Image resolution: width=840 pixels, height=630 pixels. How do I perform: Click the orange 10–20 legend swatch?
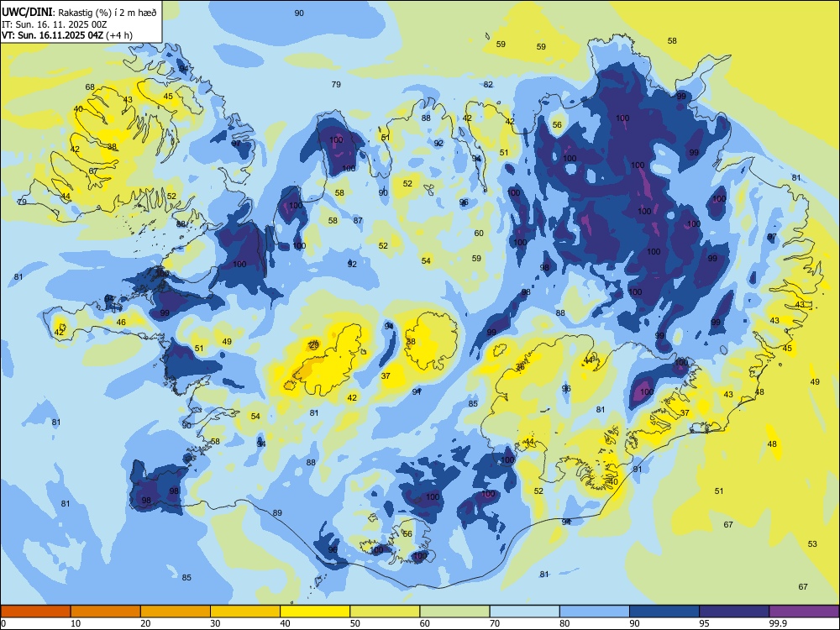click(106, 612)
